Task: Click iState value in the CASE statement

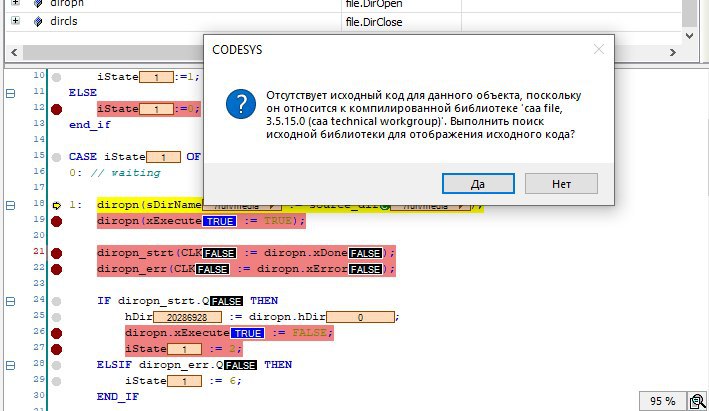Action: 163,157
